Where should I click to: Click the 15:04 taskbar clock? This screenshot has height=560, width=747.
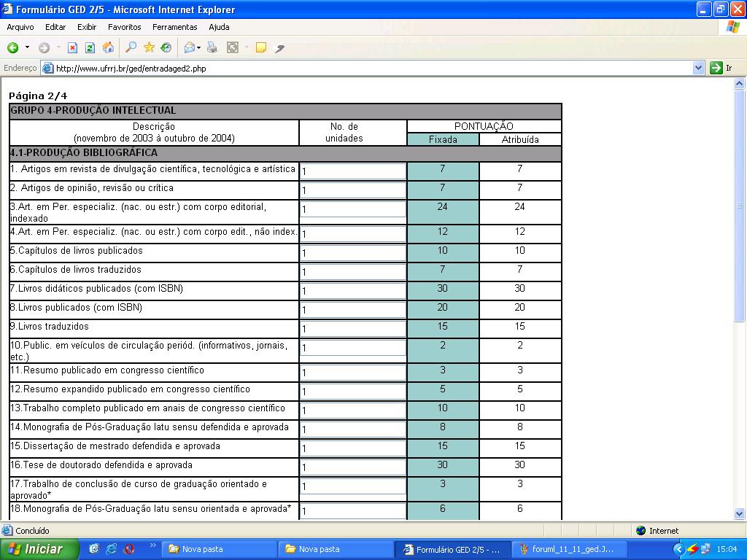point(727,549)
